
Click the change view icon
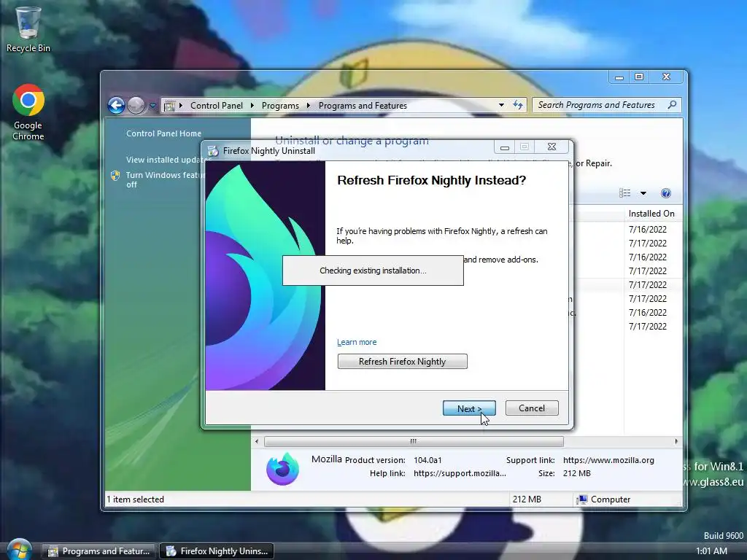(624, 192)
